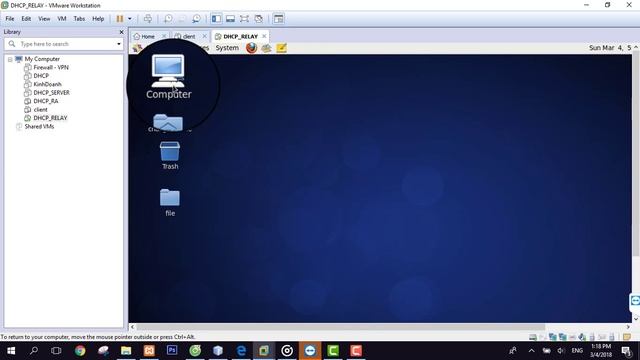The height and width of the screenshot is (360, 640).
Task: Enter full screen mode via toolbar
Action: (x=244, y=19)
